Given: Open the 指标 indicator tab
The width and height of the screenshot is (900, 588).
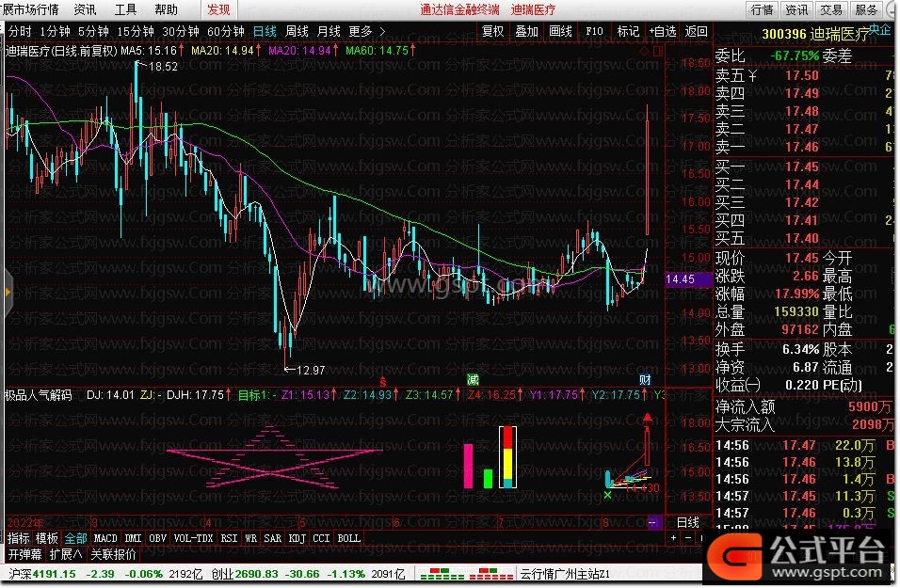Looking at the screenshot, I should click(x=19, y=538).
